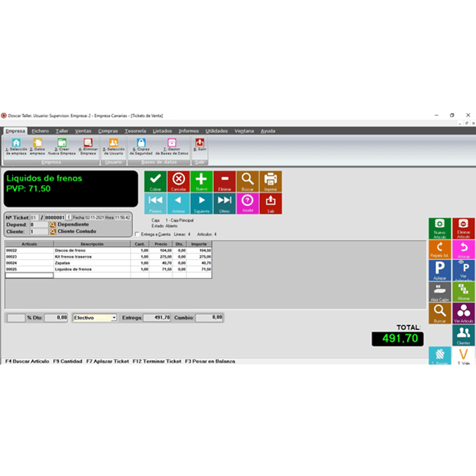The image size is (476, 476).
Task: Jump to Primero ticket button
Action: click(x=155, y=203)
